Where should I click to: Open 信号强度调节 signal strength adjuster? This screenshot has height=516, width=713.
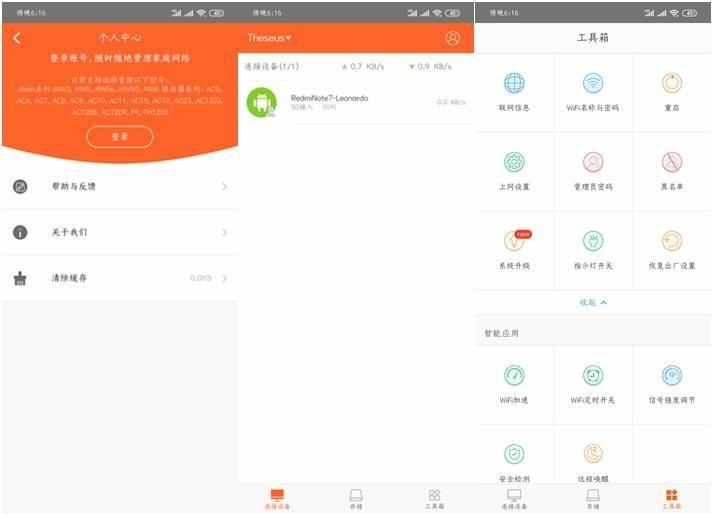(x=672, y=376)
